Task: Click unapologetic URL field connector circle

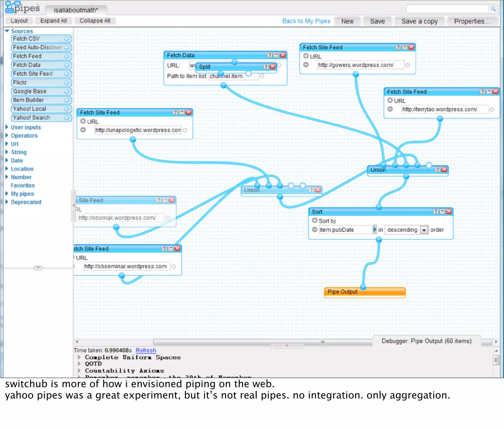Action: pyautogui.click(x=185, y=130)
